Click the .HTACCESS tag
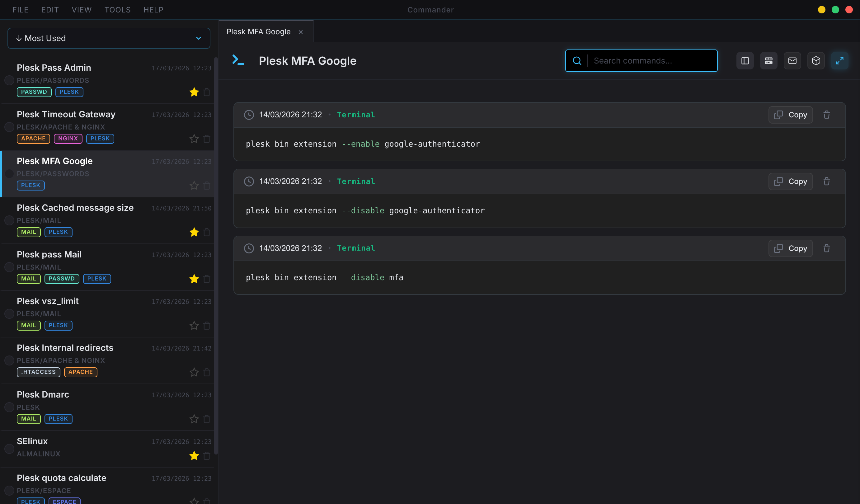 click(39, 372)
